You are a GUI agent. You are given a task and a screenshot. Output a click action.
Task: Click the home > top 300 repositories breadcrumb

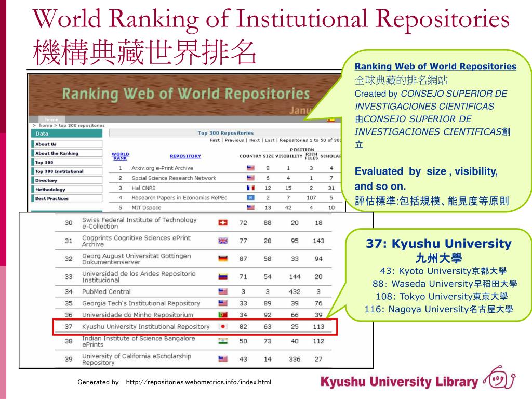pos(72,125)
